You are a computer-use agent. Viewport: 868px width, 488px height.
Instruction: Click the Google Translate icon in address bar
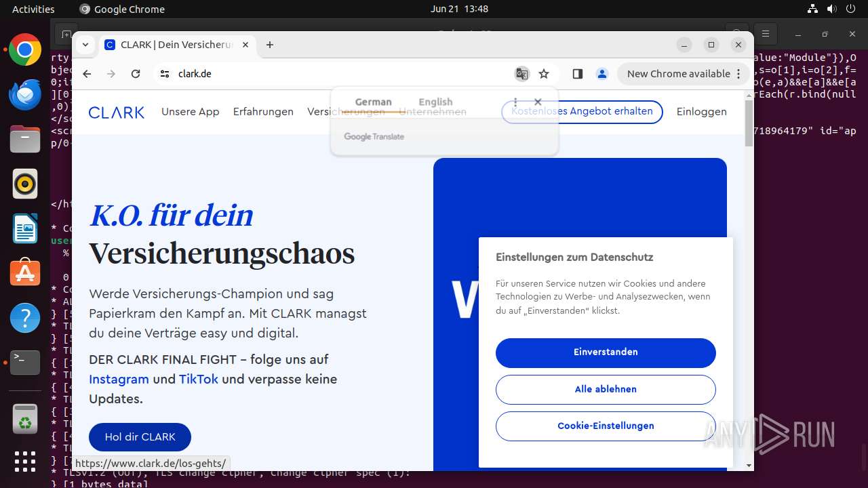(521, 74)
